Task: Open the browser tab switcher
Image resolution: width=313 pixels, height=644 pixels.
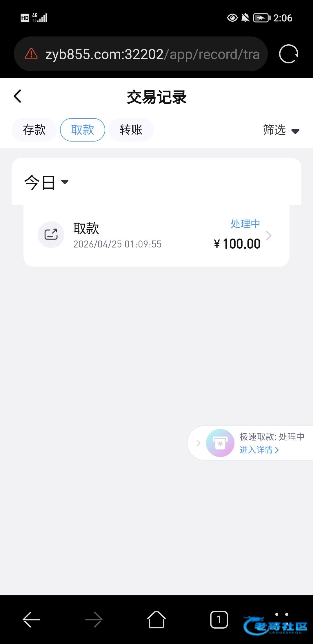Action: (219, 620)
